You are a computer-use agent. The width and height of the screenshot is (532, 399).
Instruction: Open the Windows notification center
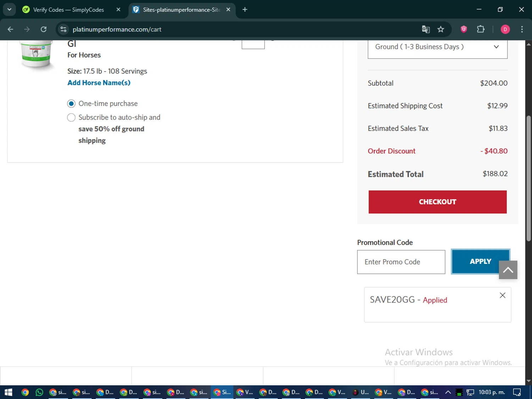pyautogui.click(x=517, y=392)
